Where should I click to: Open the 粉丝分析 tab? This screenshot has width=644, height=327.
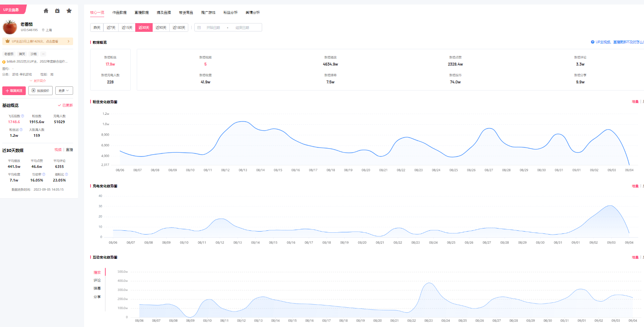point(230,13)
